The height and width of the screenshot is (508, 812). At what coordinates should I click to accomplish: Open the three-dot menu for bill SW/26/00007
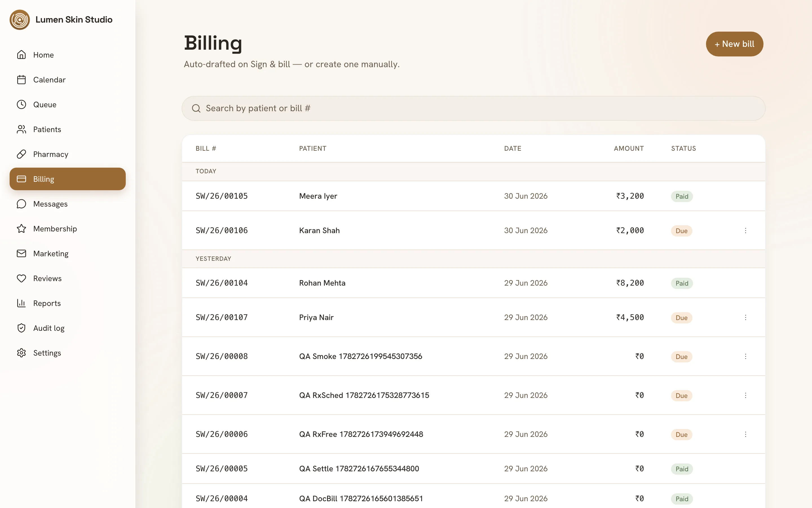coord(745,395)
